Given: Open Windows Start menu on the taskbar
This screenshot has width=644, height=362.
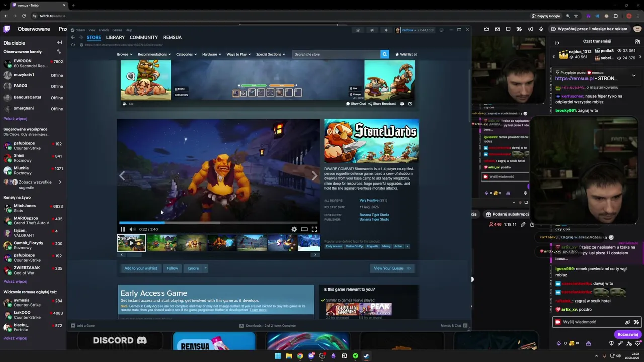Looking at the screenshot, I should [x=278, y=356].
